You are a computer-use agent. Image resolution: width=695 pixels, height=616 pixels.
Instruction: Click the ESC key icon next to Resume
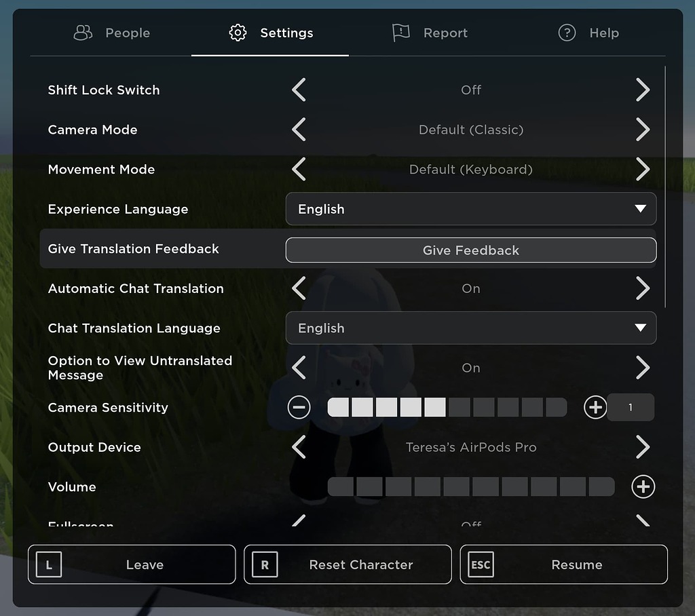point(481,564)
